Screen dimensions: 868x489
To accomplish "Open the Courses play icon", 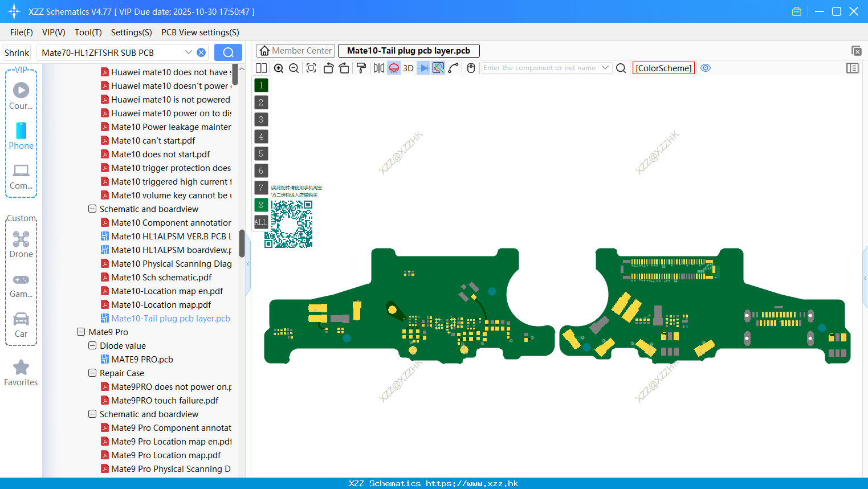I will (21, 90).
